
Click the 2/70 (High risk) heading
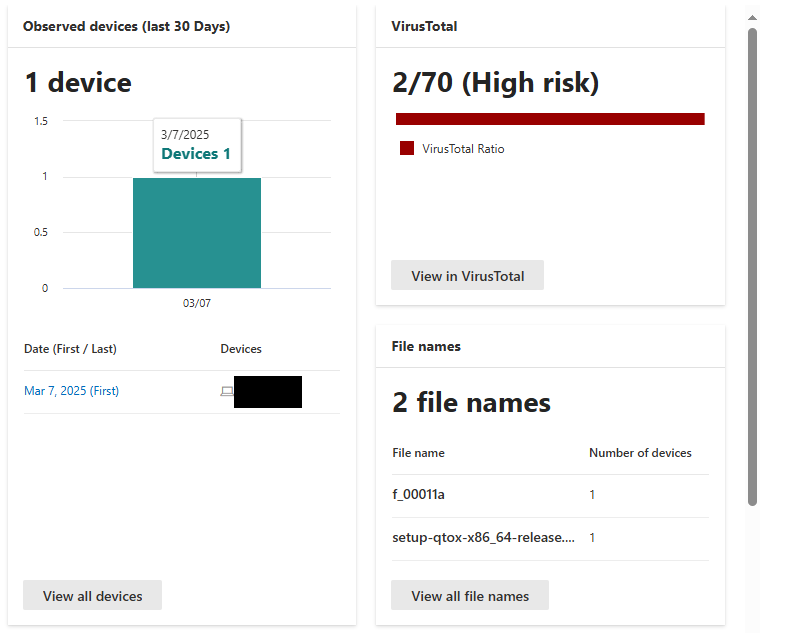tap(496, 83)
